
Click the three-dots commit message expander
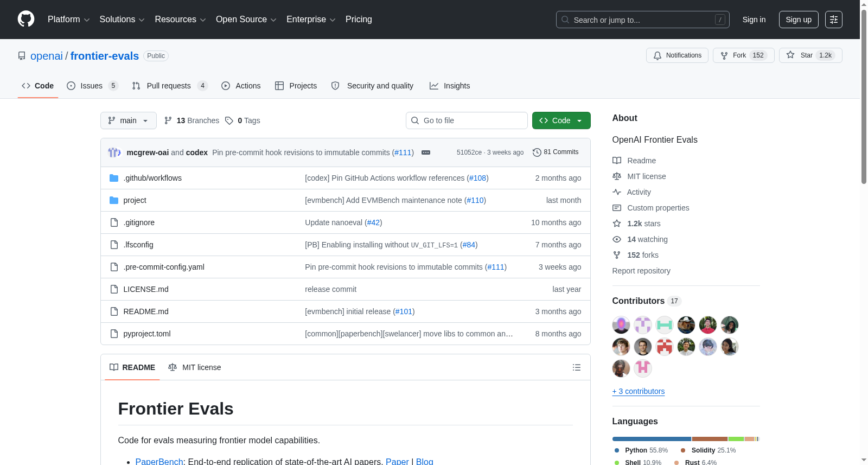point(426,152)
